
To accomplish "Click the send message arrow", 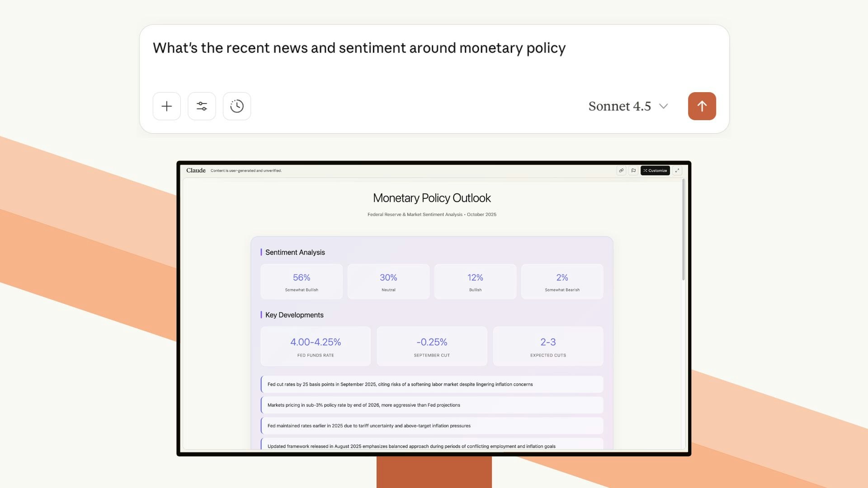I will pyautogui.click(x=702, y=106).
